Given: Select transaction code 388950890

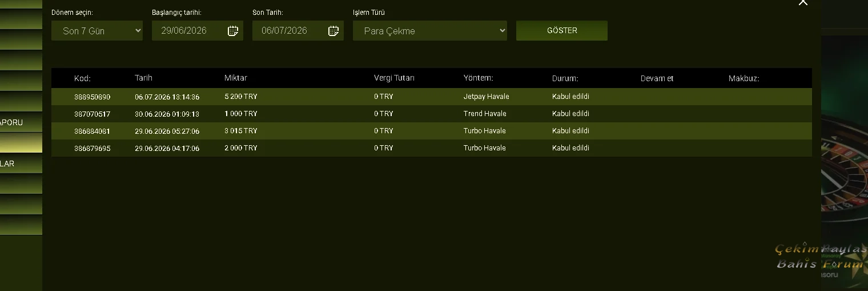Looking at the screenshot, I should (92, 97).
